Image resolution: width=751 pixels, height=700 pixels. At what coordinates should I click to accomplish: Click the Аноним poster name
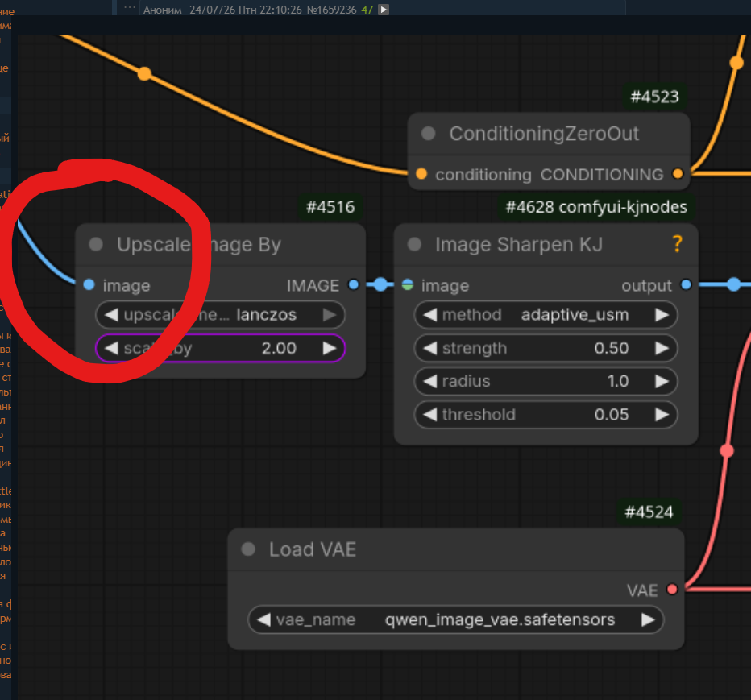coord(162,10)
